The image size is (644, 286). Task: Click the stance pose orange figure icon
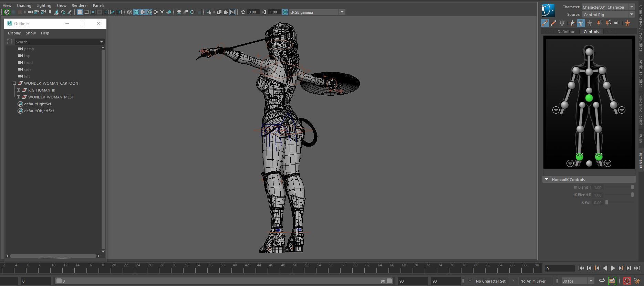[x=627, y=23]
